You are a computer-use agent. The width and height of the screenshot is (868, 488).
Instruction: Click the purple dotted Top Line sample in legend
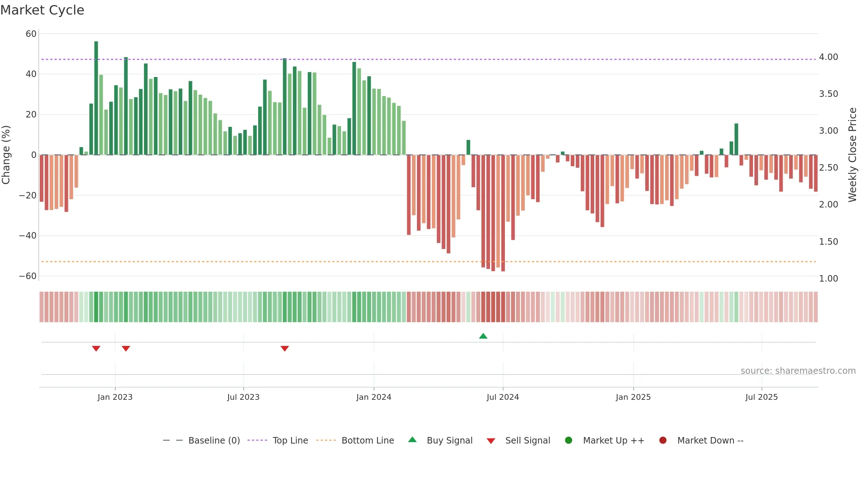point(257,440)
